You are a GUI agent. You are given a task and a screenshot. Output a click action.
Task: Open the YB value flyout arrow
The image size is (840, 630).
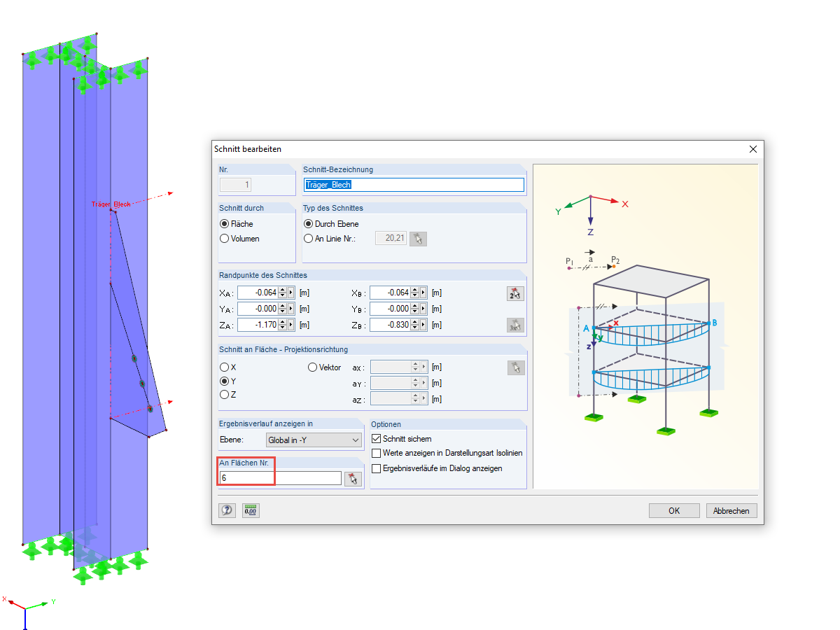pyautogui.click(x=423, y=309)
